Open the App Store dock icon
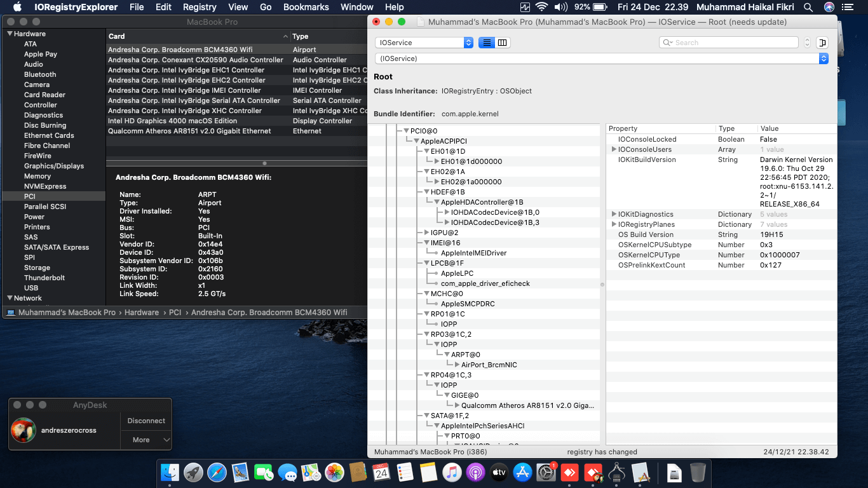Image resolution: width=868 pixels, height=488 pixels. (522, 472)
